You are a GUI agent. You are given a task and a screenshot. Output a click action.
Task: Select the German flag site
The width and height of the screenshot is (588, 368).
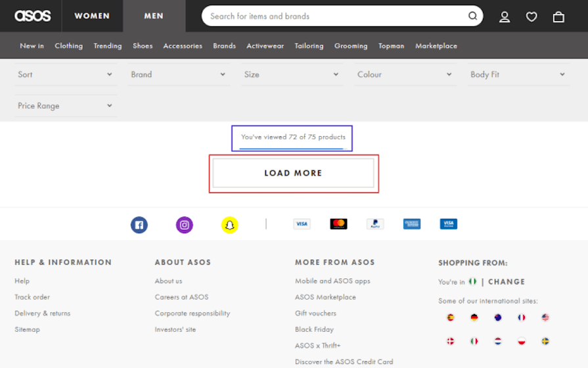[x=474, y=318]
